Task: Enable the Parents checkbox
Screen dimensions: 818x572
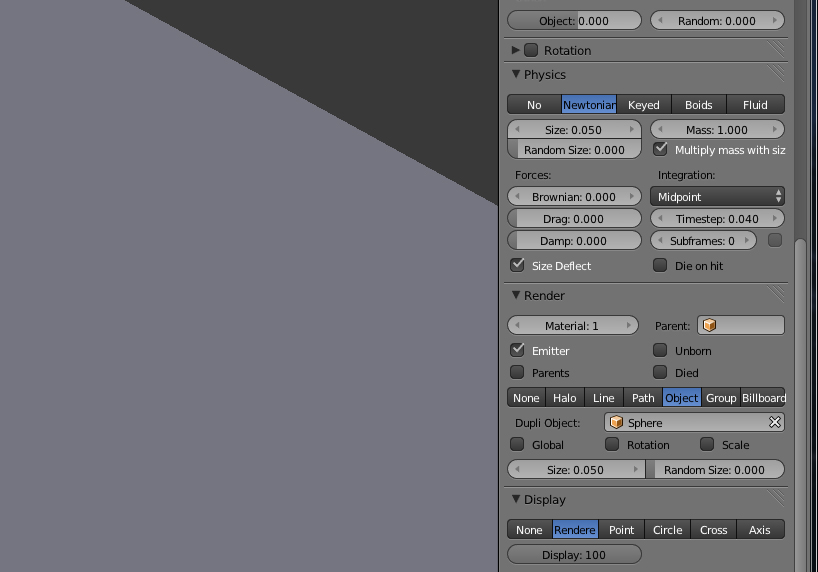Action: coord(518,372)
